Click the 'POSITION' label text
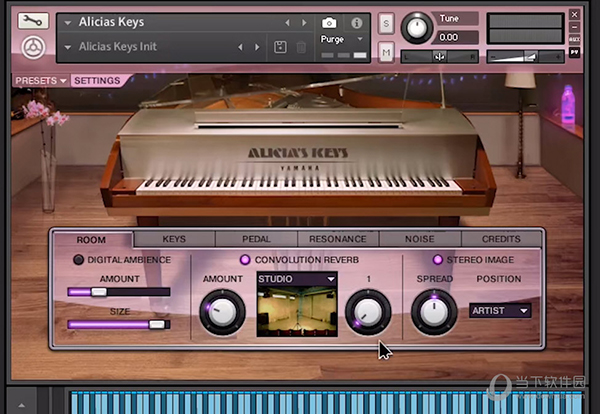 [x=499, y=279]
